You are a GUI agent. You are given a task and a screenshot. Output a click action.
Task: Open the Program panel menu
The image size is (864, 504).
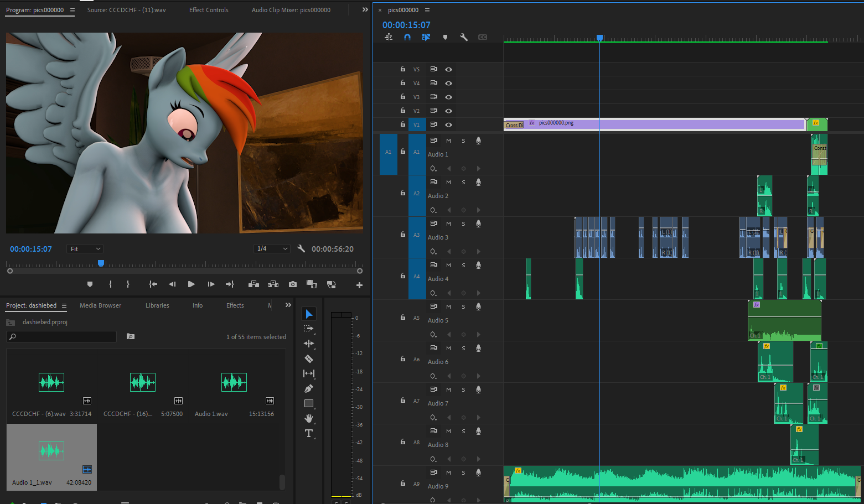click(72, 10)
